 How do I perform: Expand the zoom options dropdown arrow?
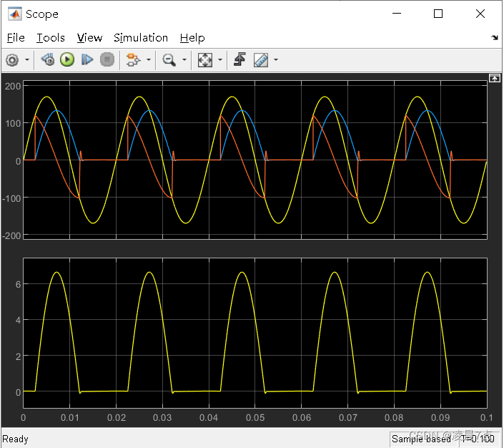pos(184,59)
